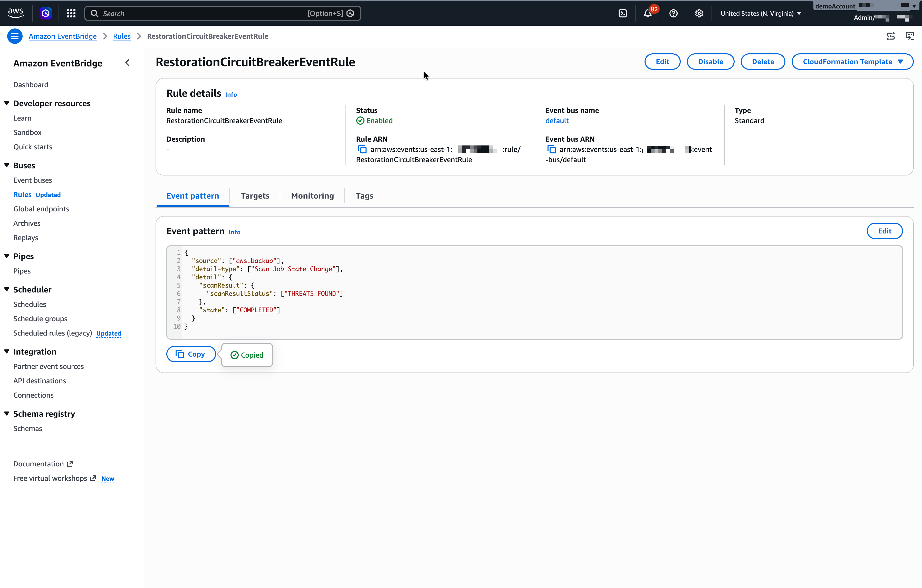
Task: Open Connections in sidebar
Action: click(x=34, y=395)
